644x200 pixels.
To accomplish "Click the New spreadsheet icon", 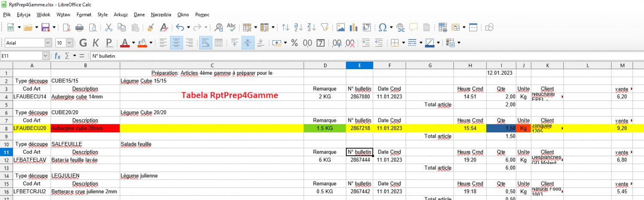I will (x=11, y=27).
